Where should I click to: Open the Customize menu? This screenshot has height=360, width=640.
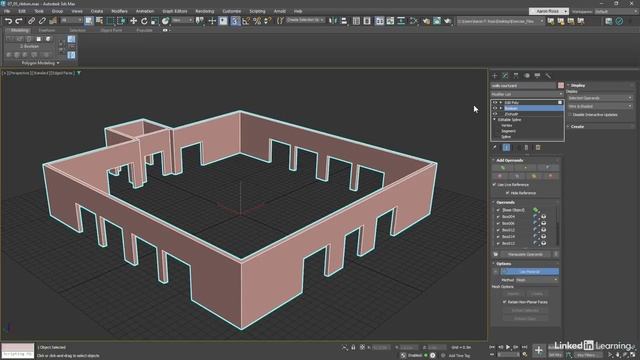pos(231,11)
